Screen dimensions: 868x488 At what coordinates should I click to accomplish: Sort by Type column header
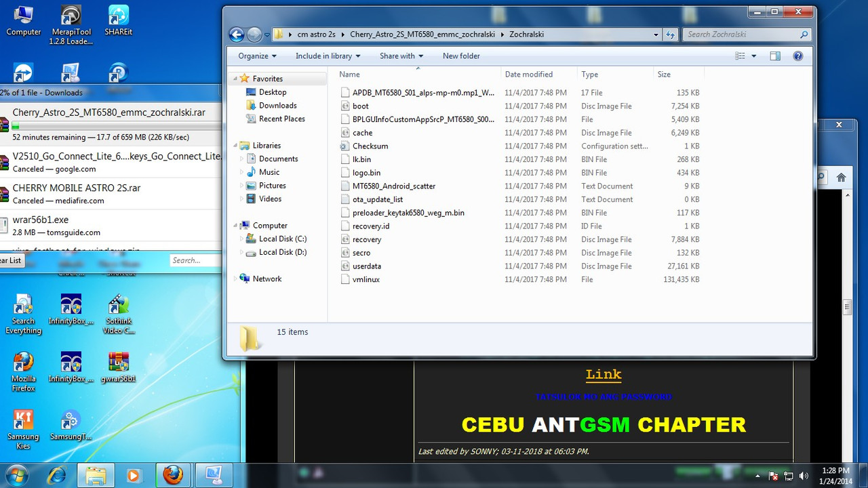(589, 75)
